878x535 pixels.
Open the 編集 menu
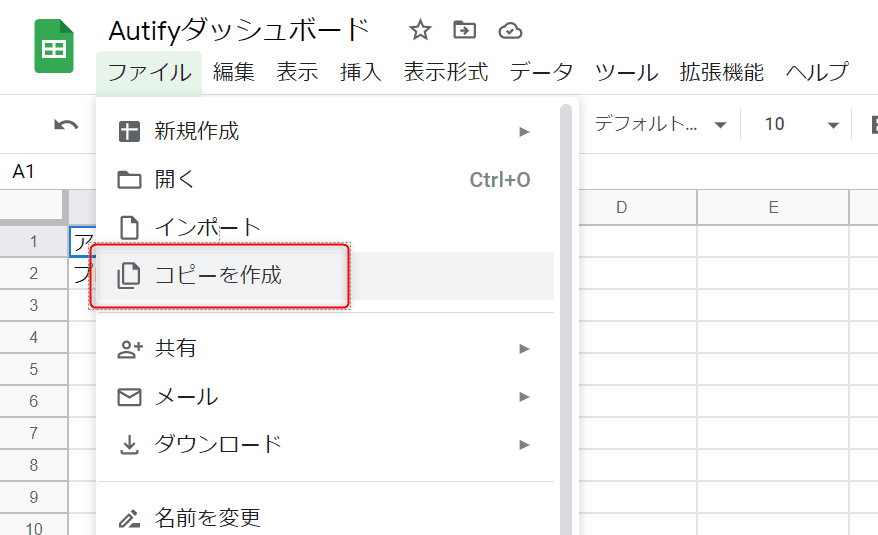234,73
